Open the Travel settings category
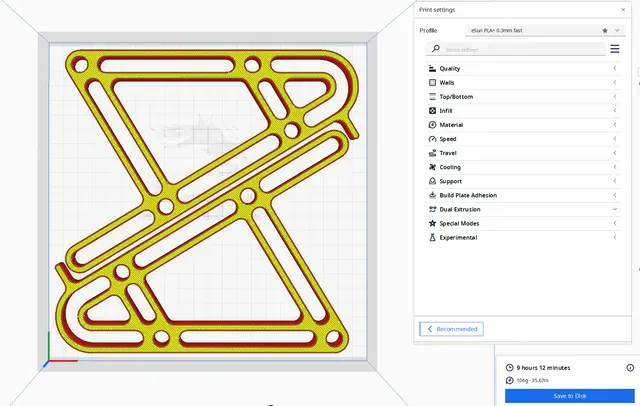The height and width of the screenshot is (406, 640). click(522, 153)
